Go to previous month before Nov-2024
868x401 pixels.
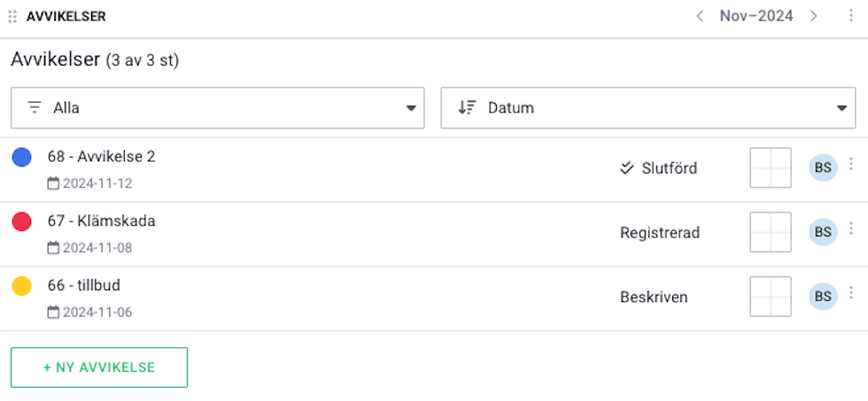[x=700, y=17]
